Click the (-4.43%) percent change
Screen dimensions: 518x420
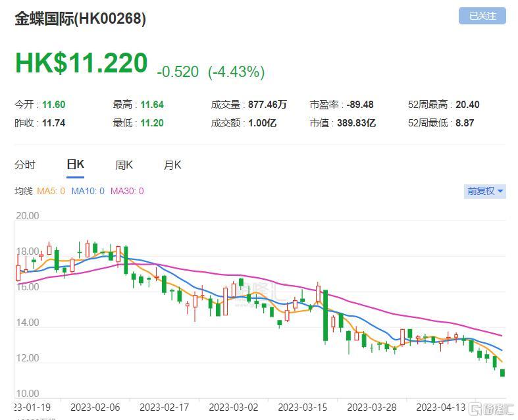[236, 72]
